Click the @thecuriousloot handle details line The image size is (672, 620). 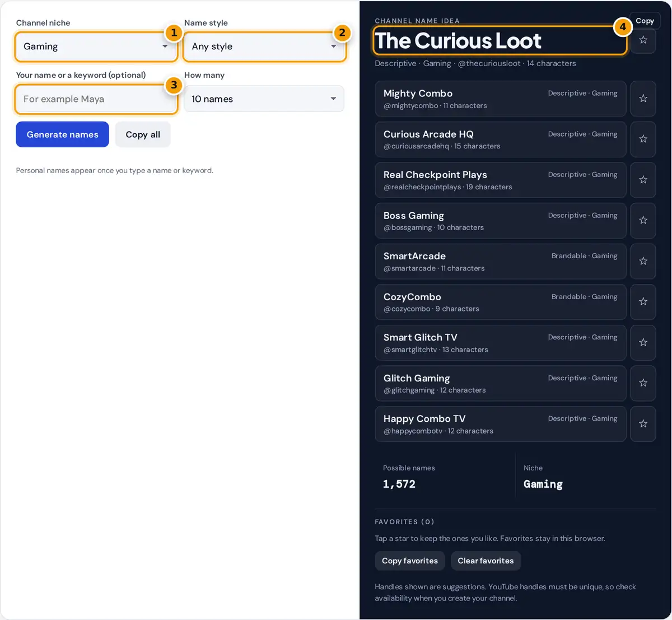tap(475, 63)
